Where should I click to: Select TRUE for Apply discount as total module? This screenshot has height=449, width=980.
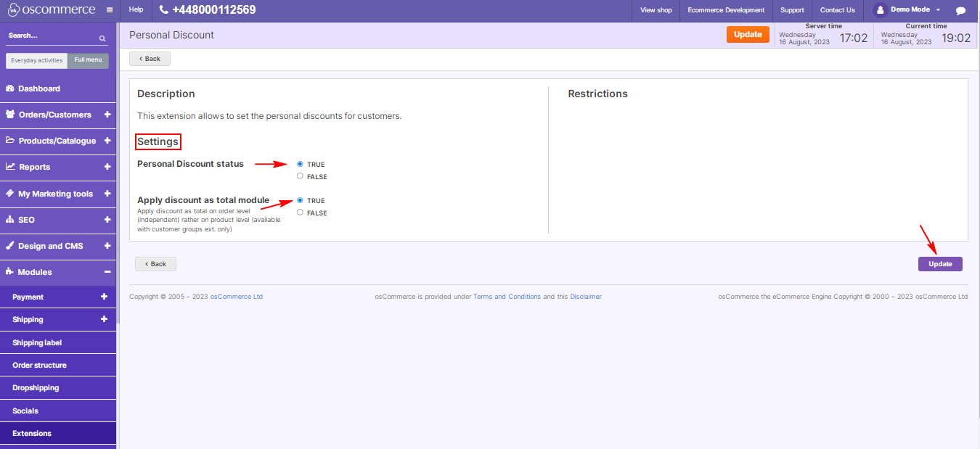(x=300, y=200)
